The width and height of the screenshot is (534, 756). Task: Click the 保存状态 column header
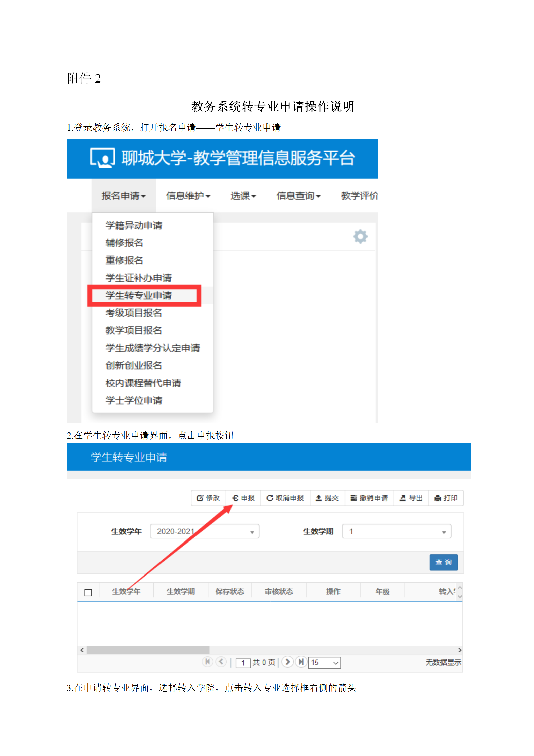[229, 592]
